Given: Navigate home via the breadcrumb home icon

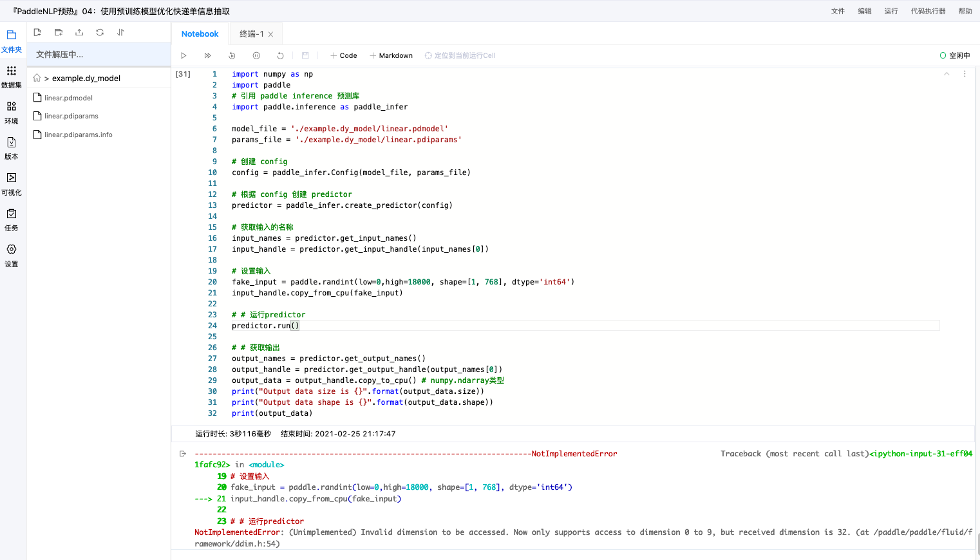Looking at the screenshot, I should point(37,77).
